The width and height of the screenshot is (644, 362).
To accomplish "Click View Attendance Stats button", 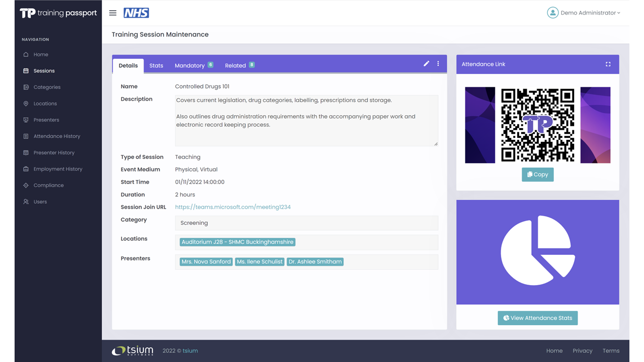I will 538,318.
